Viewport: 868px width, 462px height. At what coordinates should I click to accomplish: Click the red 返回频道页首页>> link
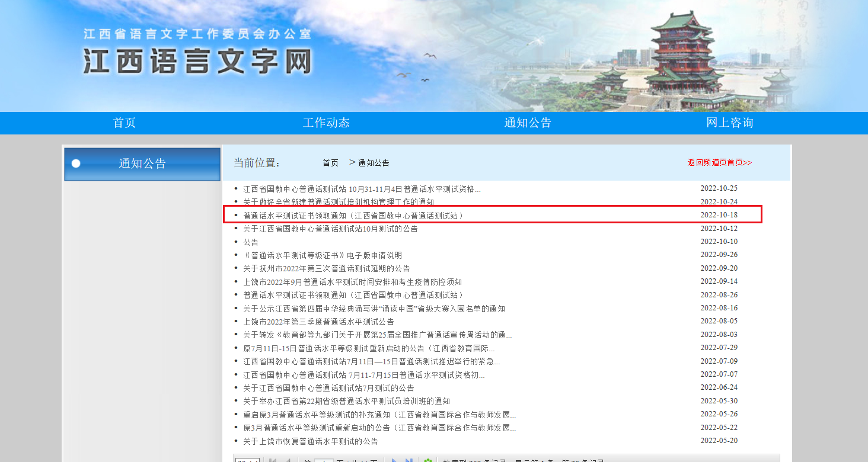[719, 162]
